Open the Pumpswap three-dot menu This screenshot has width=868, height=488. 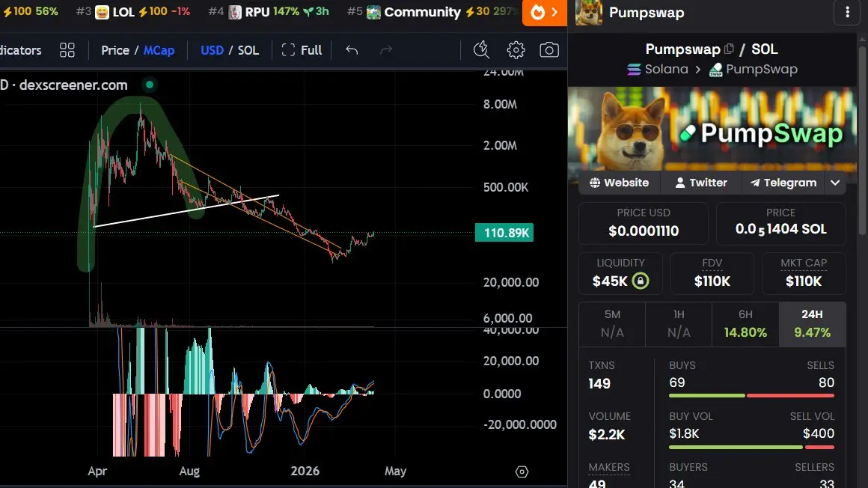point(848,12)
